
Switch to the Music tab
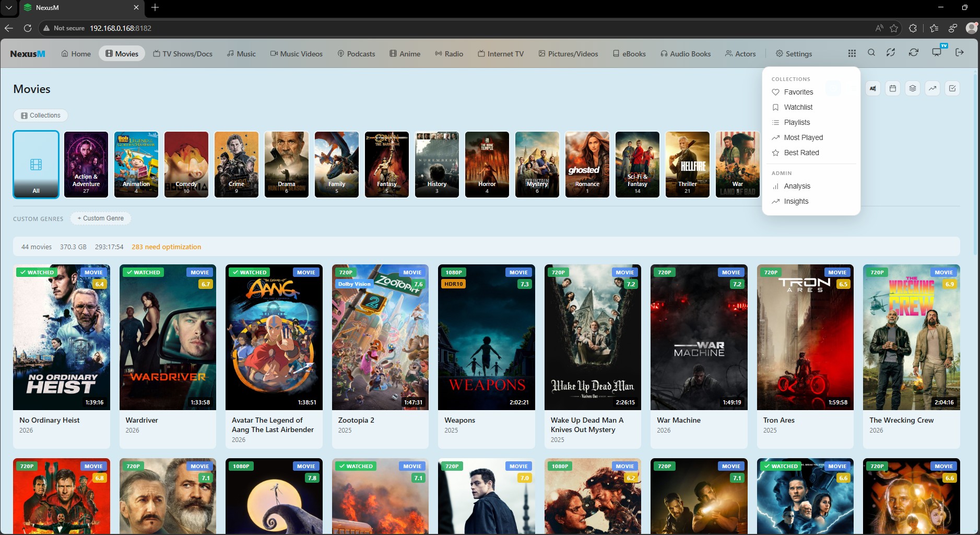click(x=241, y=54)
